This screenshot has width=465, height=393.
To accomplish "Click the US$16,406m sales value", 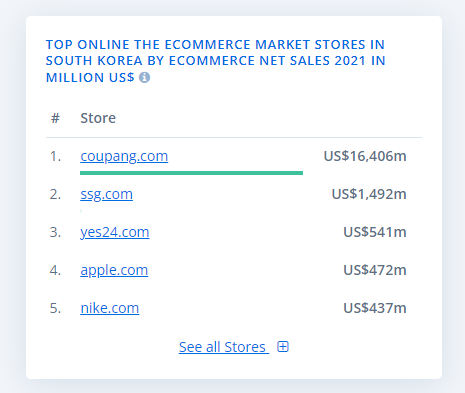I will tap(365, 156).
